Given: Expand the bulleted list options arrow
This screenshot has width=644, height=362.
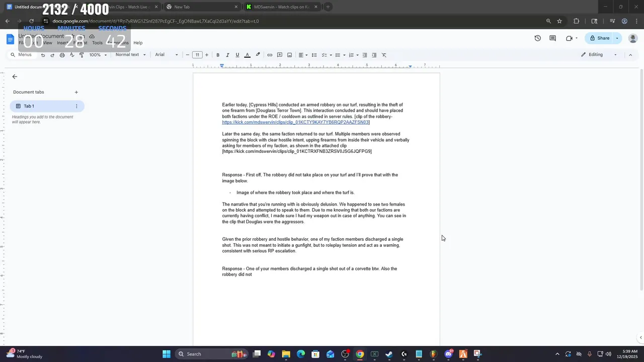Looking at the screenshot, I should point(344,55).
